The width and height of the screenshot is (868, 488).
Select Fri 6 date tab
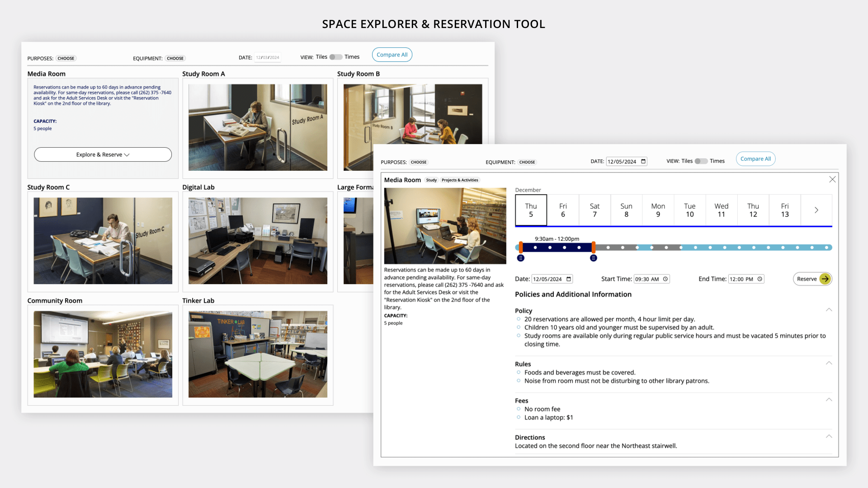click(x=563, y=210)
